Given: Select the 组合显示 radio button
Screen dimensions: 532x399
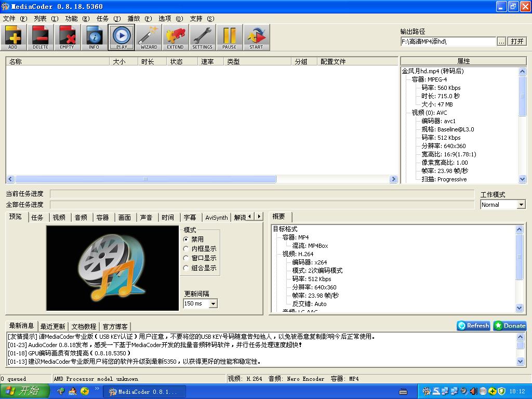Looking at the screenshot, I should point(186,268).
